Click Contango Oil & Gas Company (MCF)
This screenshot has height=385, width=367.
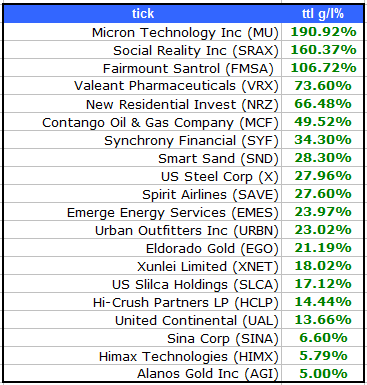[x=143, y=122]
